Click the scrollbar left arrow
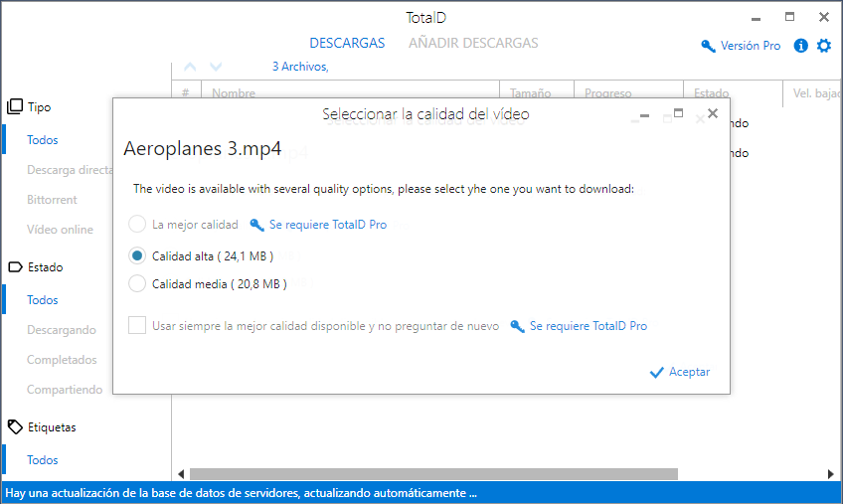This screenshot has height=504, width=843. click(181, 474)
